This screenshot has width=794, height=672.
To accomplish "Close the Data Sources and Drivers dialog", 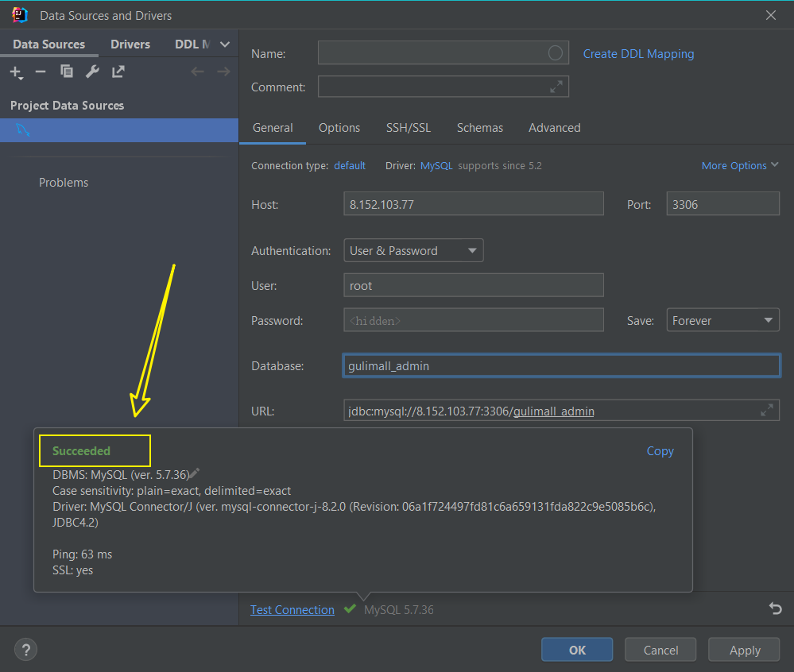I will (771, 15).
